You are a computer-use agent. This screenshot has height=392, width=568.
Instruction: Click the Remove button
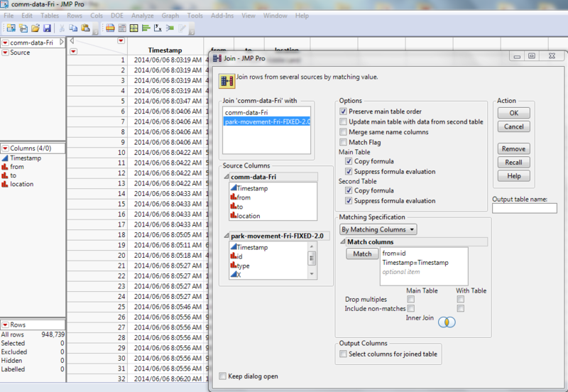513,149
